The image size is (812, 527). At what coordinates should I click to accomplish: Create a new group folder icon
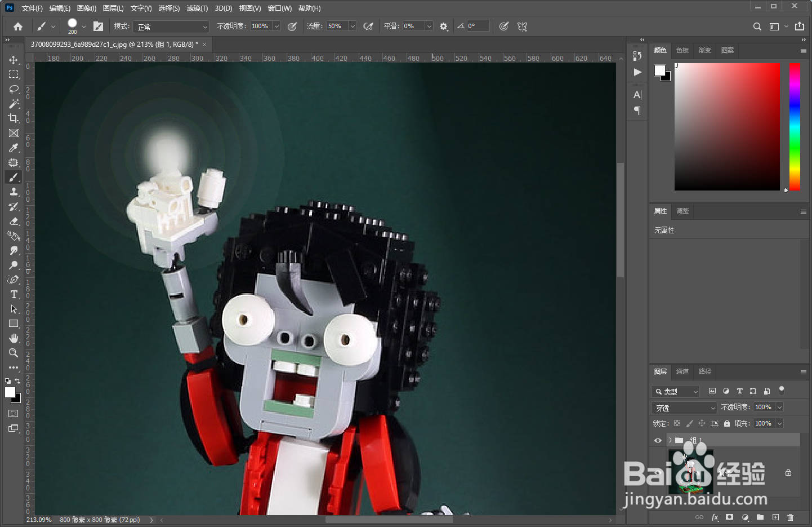coord(760,517)
